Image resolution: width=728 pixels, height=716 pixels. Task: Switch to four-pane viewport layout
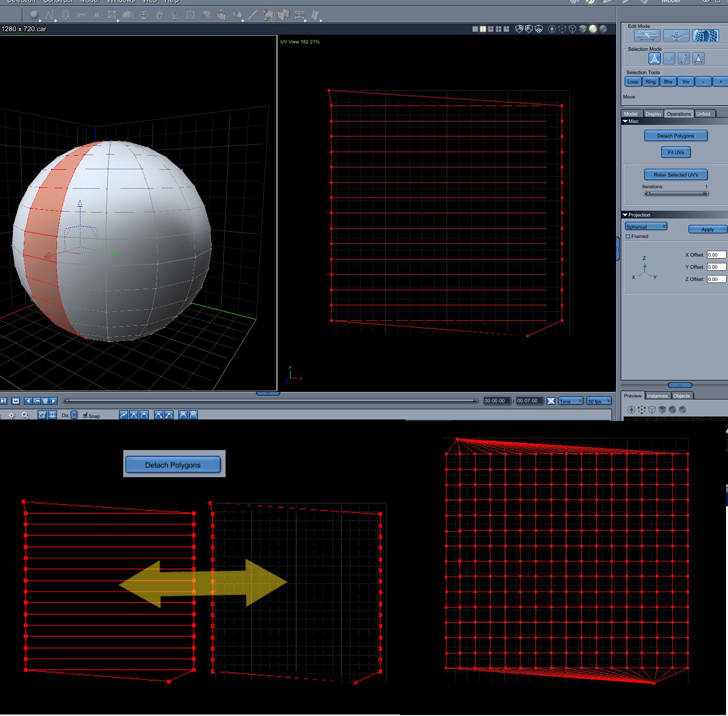[498, 29]
